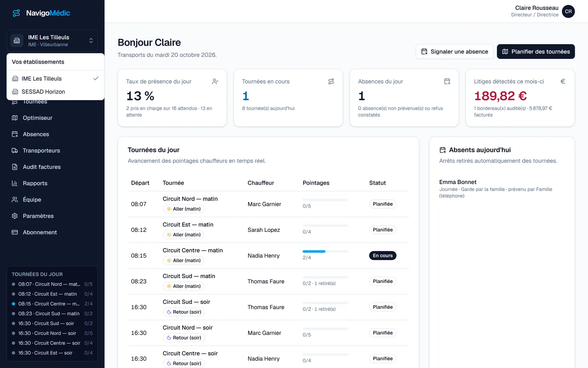Go to Optimiseur page

52,118
